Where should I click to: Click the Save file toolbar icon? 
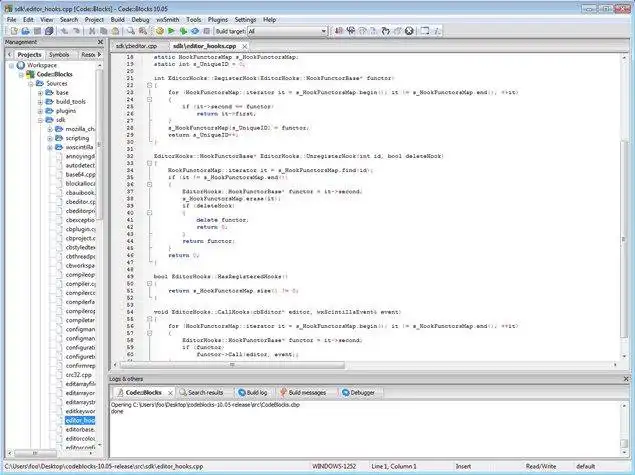click(35, 31)
